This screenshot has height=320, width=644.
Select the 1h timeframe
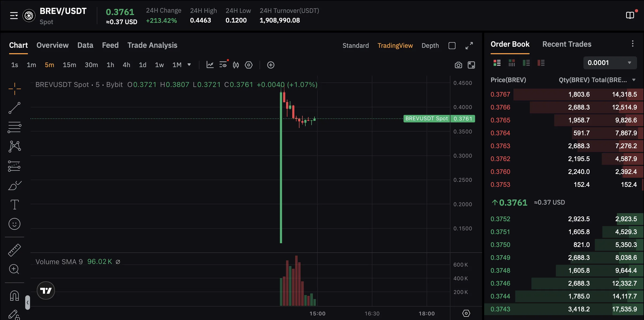[110, 65]
